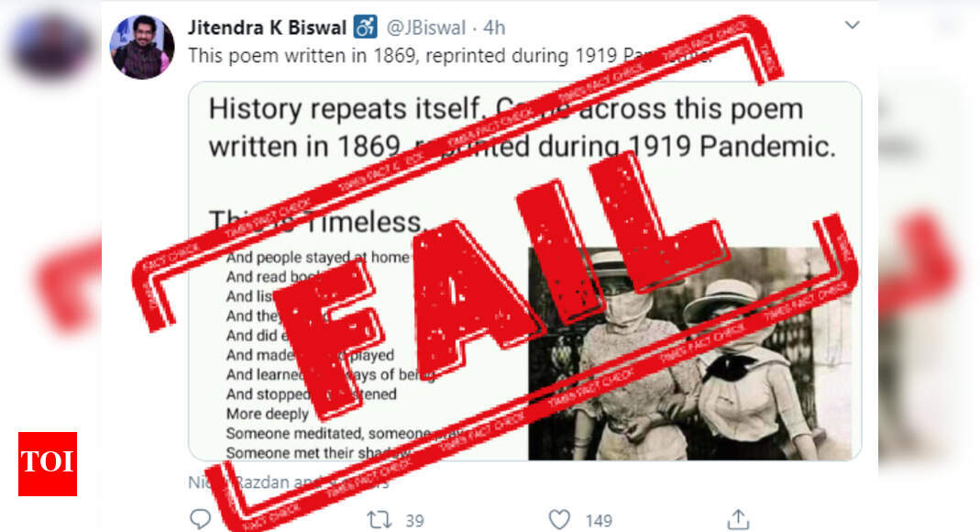The width and height of the screenshot is (980, 532).
Task: Click the tweet text about 1869 poem
Action: (x=450, y=56)
